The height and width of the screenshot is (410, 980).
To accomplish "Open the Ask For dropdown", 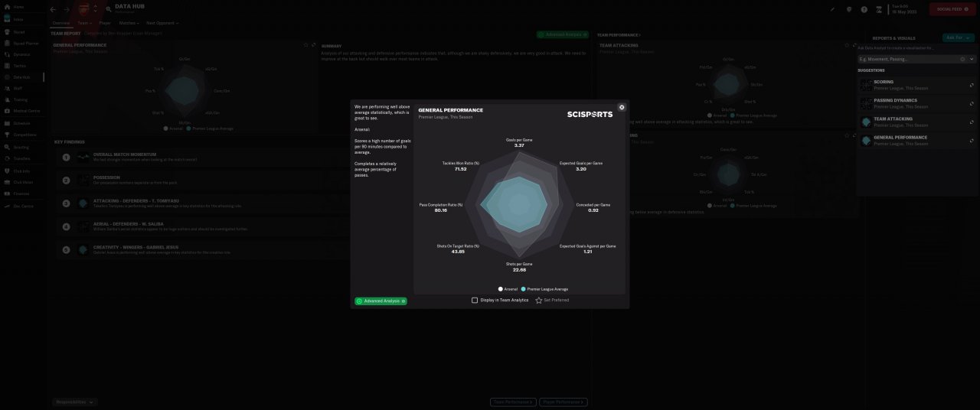I will pyautogui.click(x=959, y=37).
